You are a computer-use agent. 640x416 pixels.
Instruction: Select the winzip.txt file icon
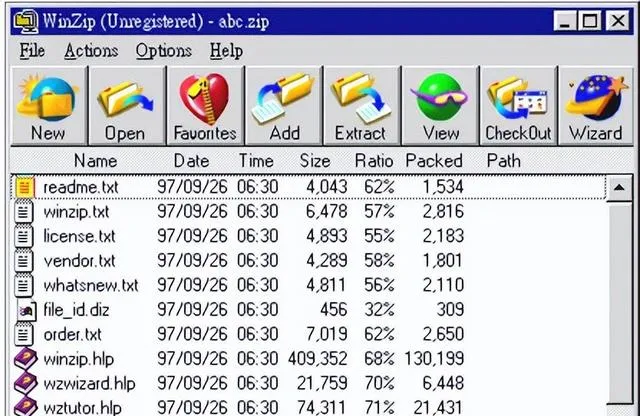23,212
